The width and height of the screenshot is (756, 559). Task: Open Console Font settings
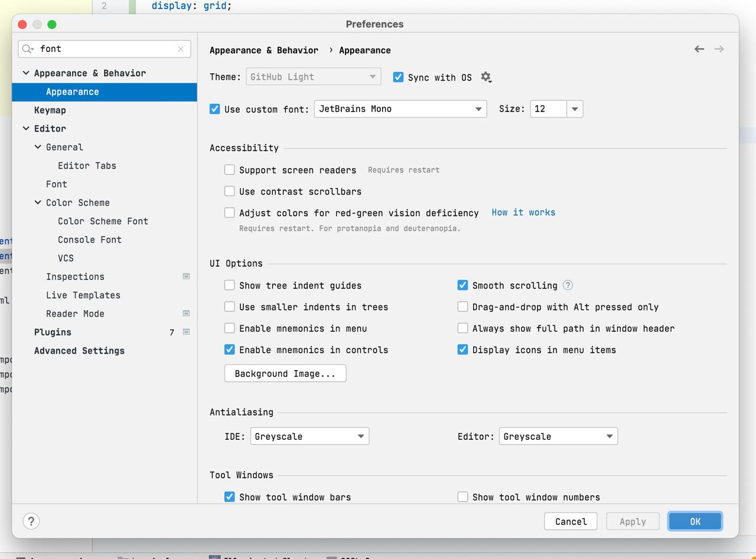pos(90,240)
